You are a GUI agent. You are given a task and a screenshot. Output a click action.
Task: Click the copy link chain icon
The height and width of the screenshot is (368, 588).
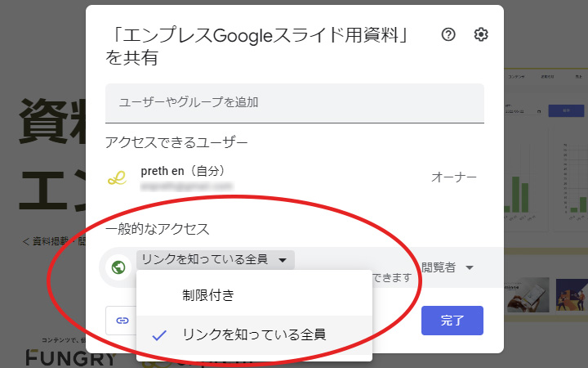[x=122, y=321]
